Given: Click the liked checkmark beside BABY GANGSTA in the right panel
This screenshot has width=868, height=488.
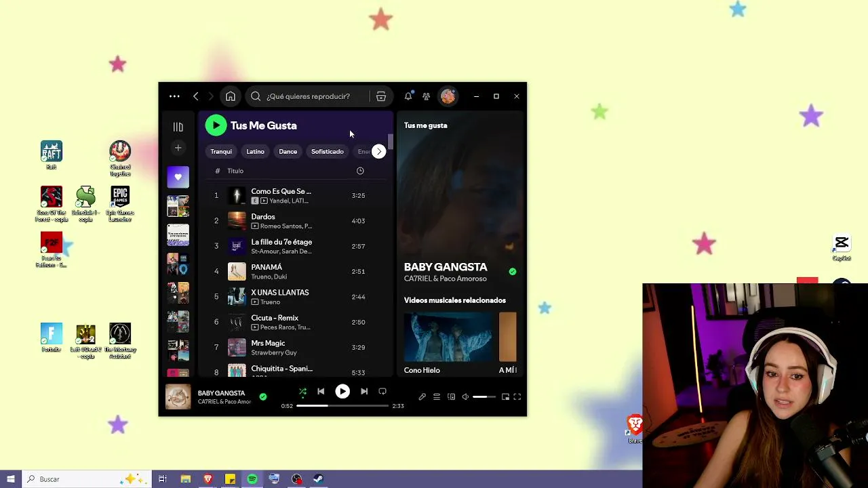Looking at the screenshot, I should 513,272.
